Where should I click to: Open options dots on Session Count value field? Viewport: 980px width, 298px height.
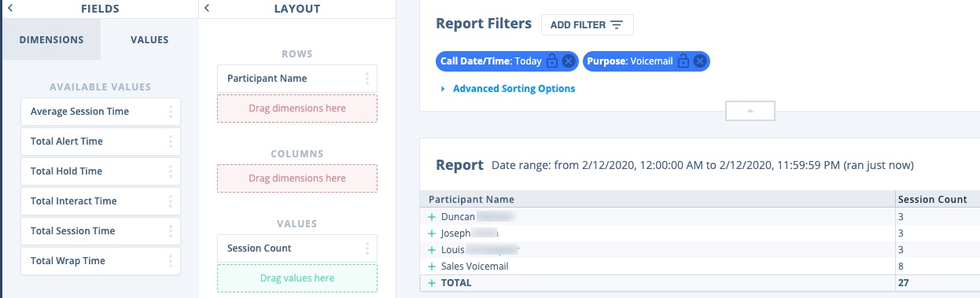point(367,248)
